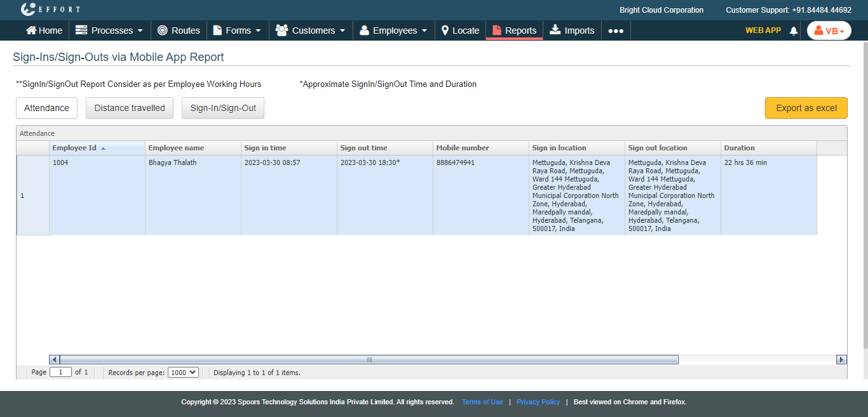Open Records per page dropdown

[x=183, y=373]
